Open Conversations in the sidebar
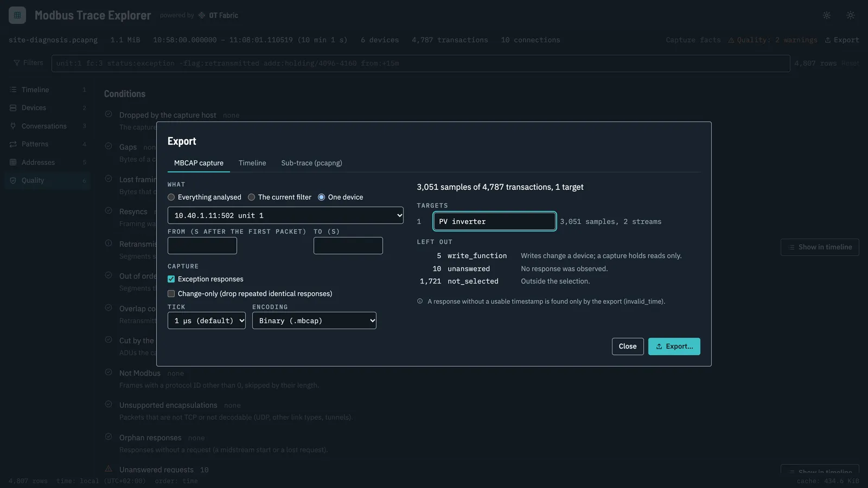The width and height of the screenshot is (868, 488). pyautogui.click(x=48, y=126)
